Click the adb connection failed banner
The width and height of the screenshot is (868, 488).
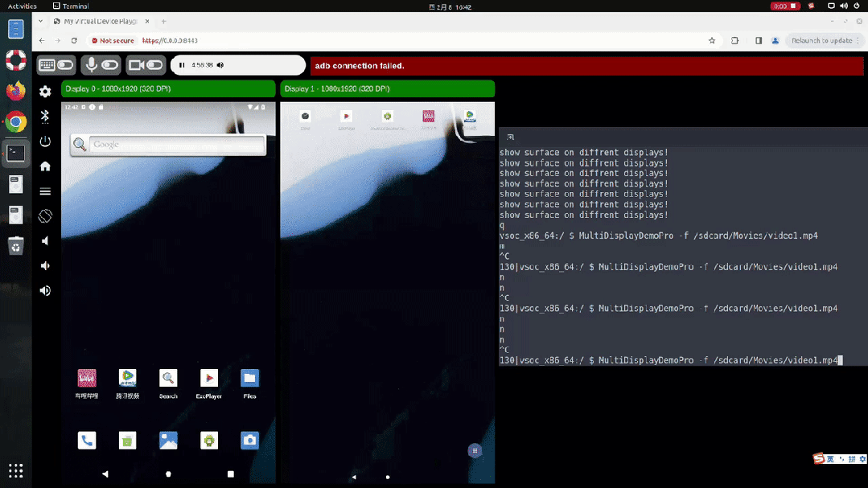586,66
